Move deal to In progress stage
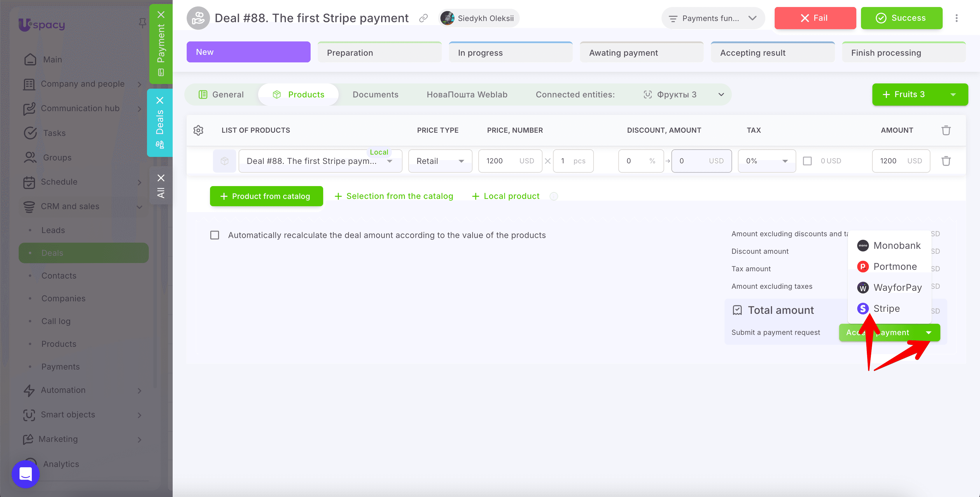The height and width of the screenshot is (497, 980). click(510, 52)
